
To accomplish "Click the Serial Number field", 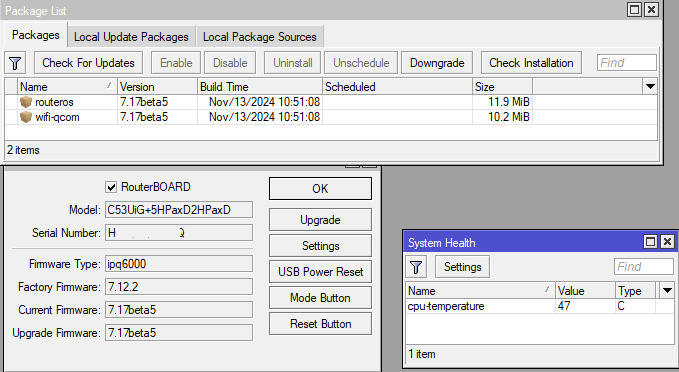I will pos(179,233).
